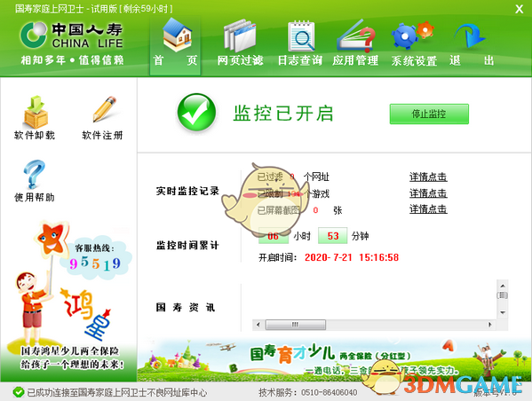Click the news panel scroll-down arrow

click(503, 312)
